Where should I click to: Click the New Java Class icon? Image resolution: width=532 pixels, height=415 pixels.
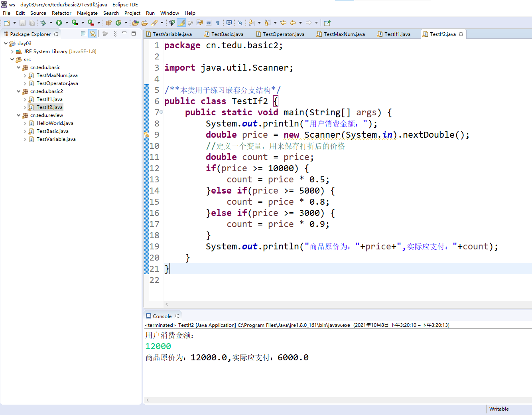pyautogui.click(x=118, y=23)
